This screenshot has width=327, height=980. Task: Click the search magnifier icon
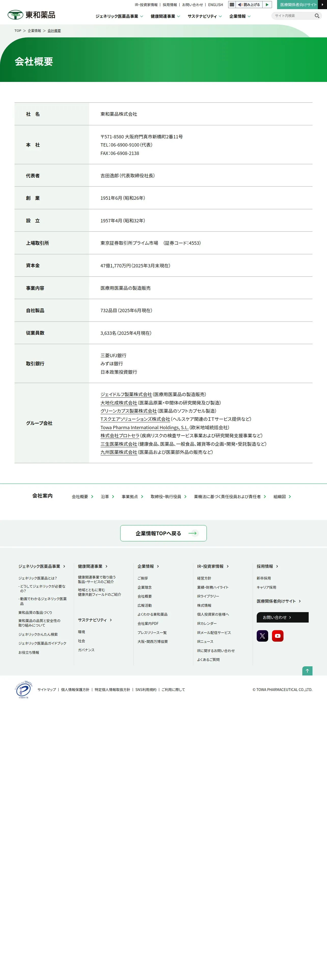coord(317,16)
